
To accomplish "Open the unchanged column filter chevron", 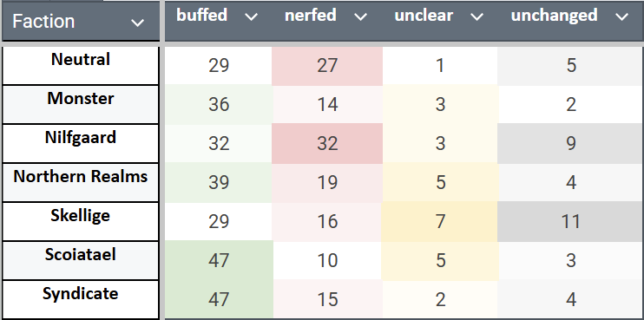I will pyautogui.click(x=622, y=16).
